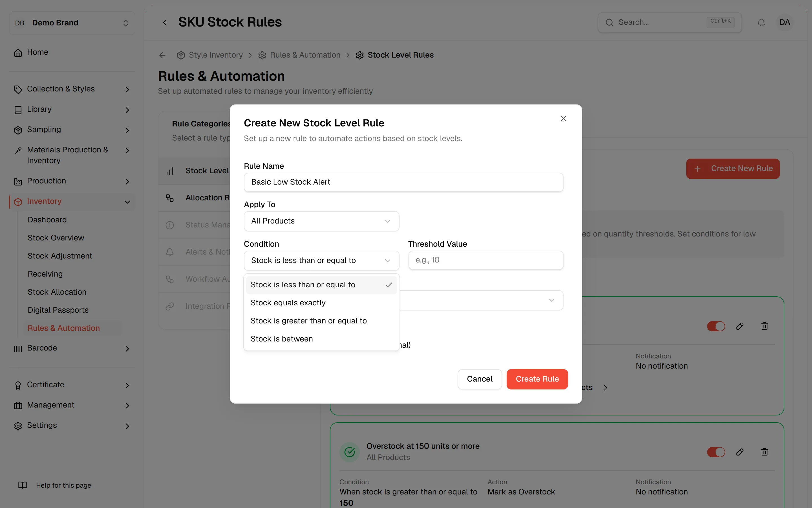Collapse the Inventory sidebar section
This screenshot has height=508, width=812.
click(x=72, y=201)
